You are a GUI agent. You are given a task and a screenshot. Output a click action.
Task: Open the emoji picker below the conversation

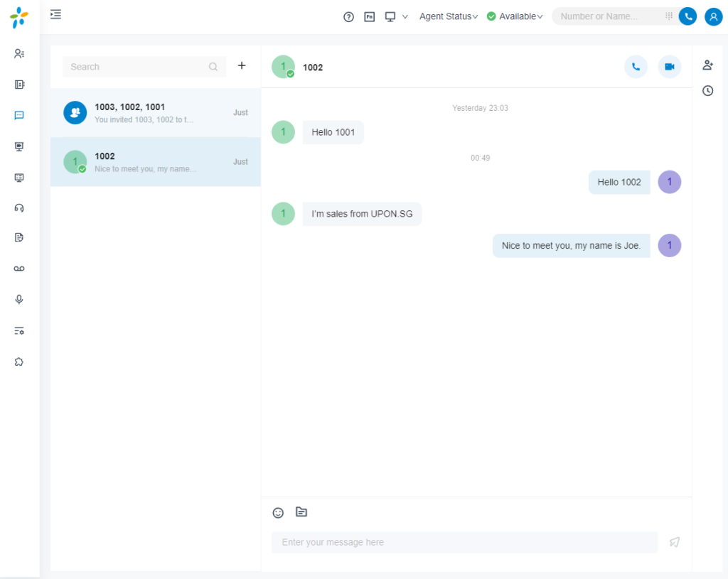coord(278,512)
